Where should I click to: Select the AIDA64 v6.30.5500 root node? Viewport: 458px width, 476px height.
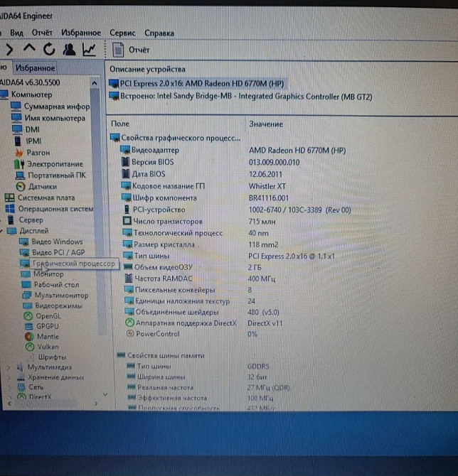pos(30,82)
